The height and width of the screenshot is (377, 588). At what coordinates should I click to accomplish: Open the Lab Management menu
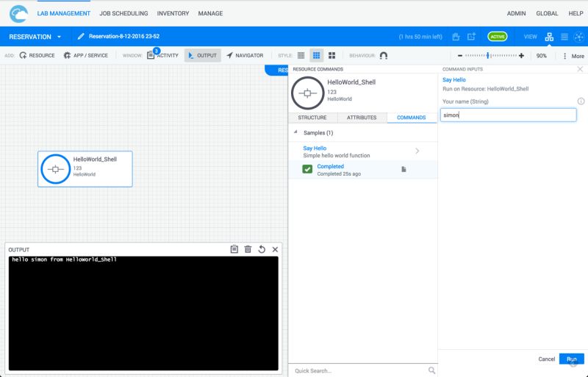click(64, 13)
